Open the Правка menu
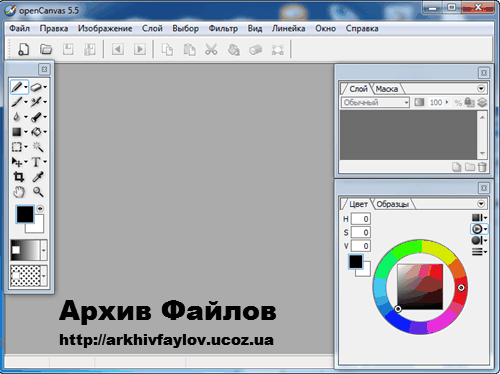500x374 pixels. pyautogui.click(x=54, y=29)
